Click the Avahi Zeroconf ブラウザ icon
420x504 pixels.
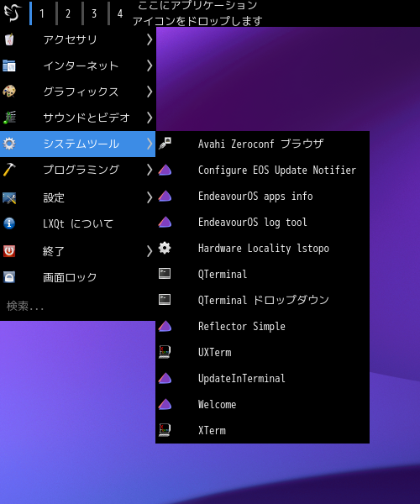point(165,144)
